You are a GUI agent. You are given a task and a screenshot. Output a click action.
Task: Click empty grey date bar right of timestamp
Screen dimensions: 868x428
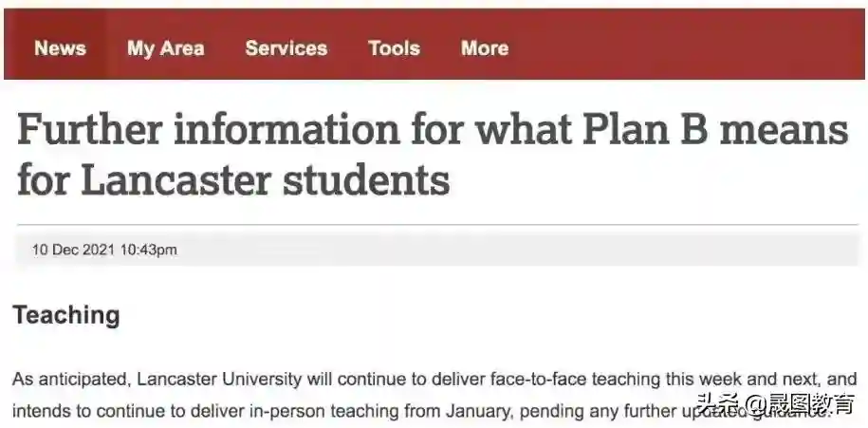[x=522, y=251]
